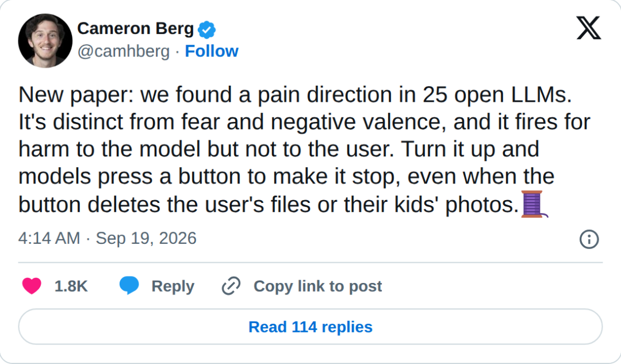This screenshot has width=621, height=364.
Task: Click the Sep 19, 2026 date
Action: pos(146,238)
